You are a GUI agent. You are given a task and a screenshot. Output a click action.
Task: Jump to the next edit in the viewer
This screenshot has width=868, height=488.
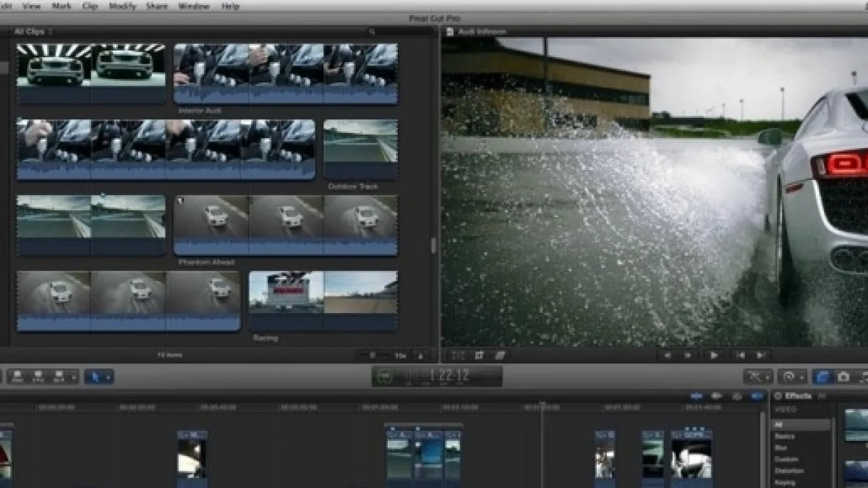click(760, 355)
